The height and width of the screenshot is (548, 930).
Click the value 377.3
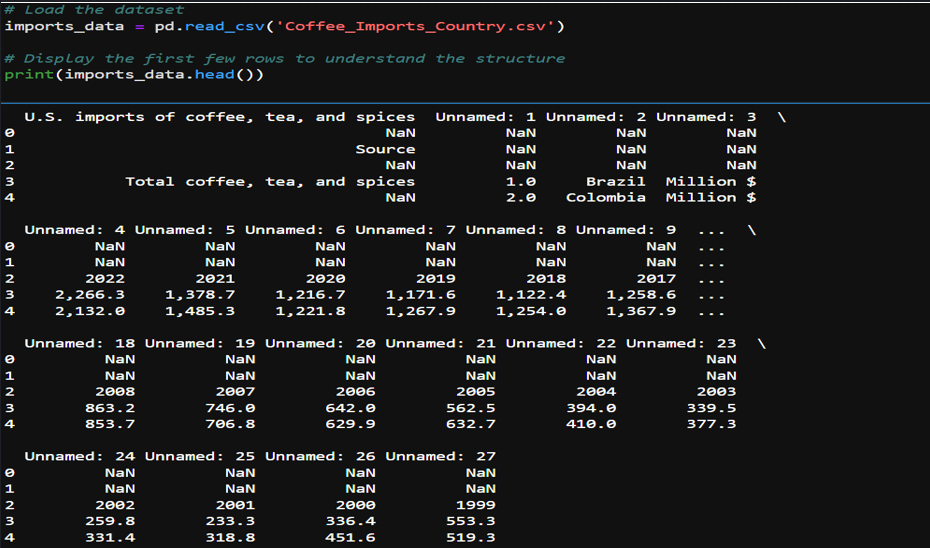[x=711, y=424]
